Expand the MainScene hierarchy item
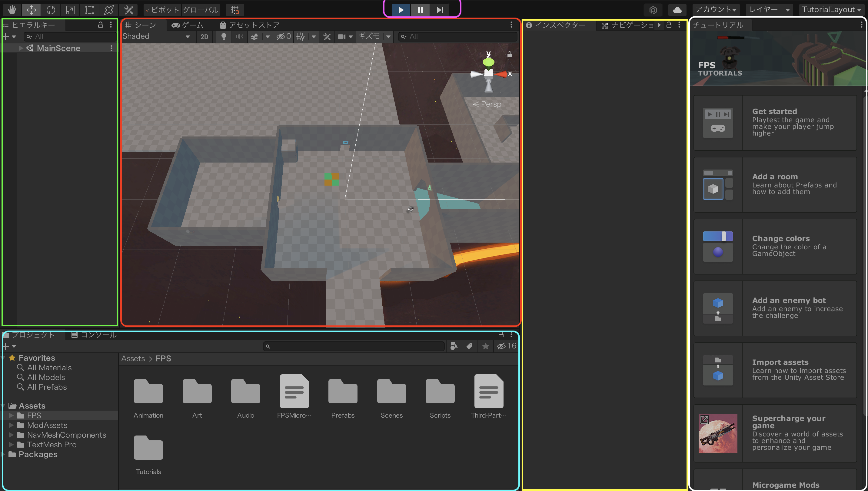Viewport: 868px width, 491px height. (21, 48)
